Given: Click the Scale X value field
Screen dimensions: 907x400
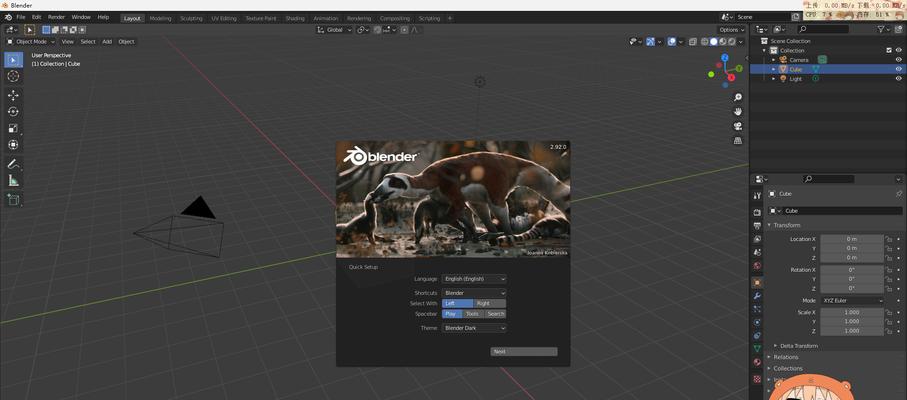Looking at the screenshot, I should [x=852, y=312].
